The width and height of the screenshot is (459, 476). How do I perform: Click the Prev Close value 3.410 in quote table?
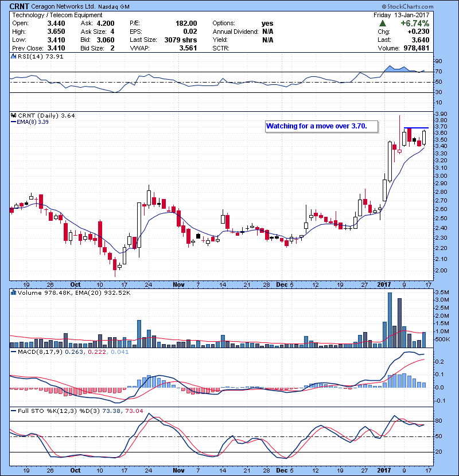56,48
